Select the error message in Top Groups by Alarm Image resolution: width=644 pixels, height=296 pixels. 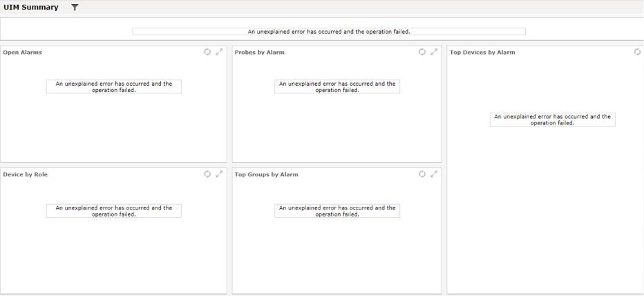click(337, 211)
